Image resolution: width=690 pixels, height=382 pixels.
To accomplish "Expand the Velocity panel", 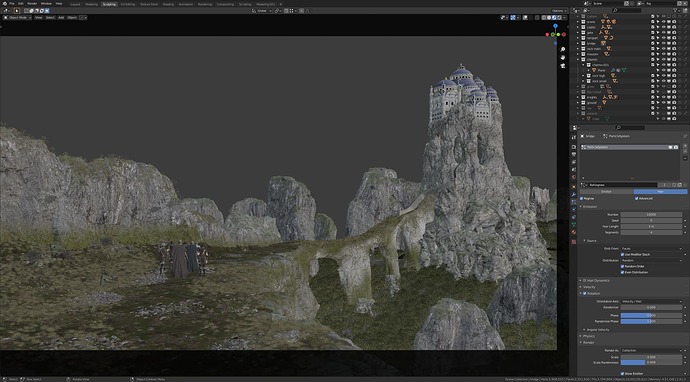I will pos(589,286).
